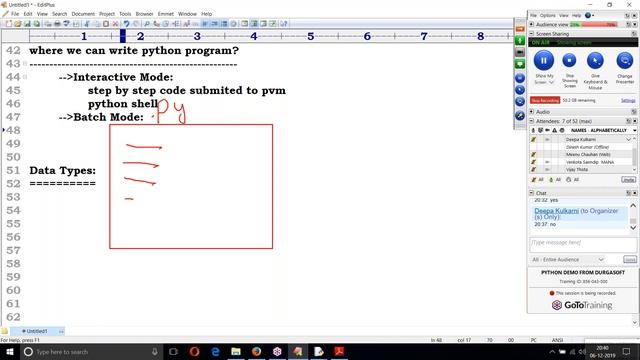Image resolution: width=640 pixels, height=360 pixels.
Task: Open Windows Start menu
Action: (x=9, y=351)
